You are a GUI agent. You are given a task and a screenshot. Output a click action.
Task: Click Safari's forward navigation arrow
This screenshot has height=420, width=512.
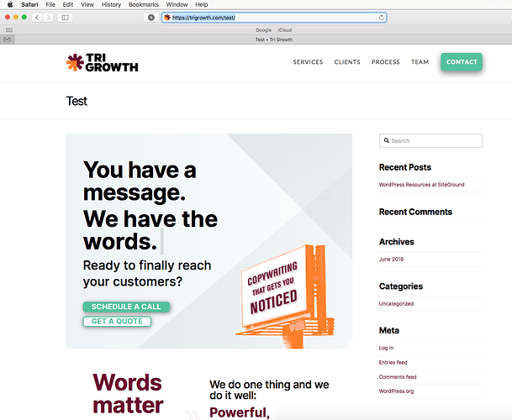[48, 18]
